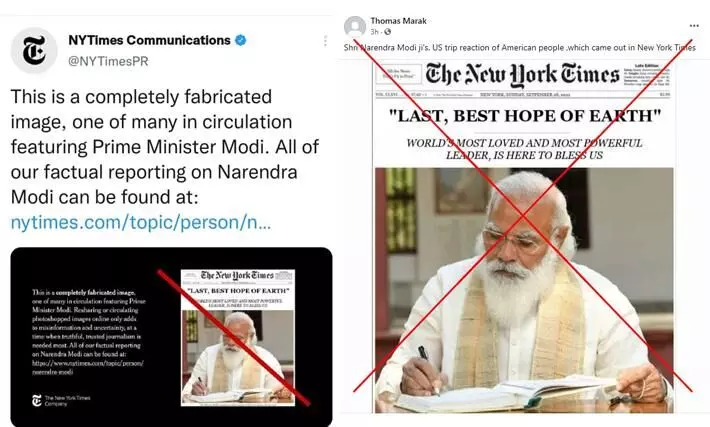Click the NYTimes Communications profile avatar
The height and width of the screenshot is (427, 710).
34,50
